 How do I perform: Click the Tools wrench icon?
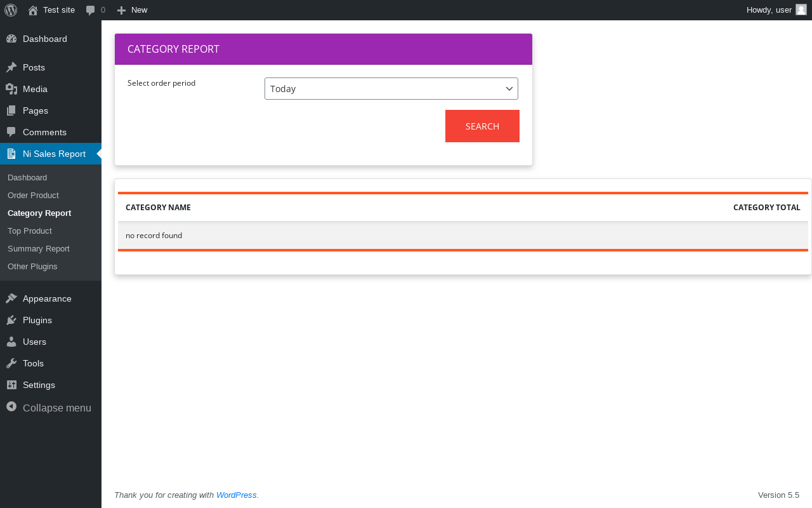point(11,363)
